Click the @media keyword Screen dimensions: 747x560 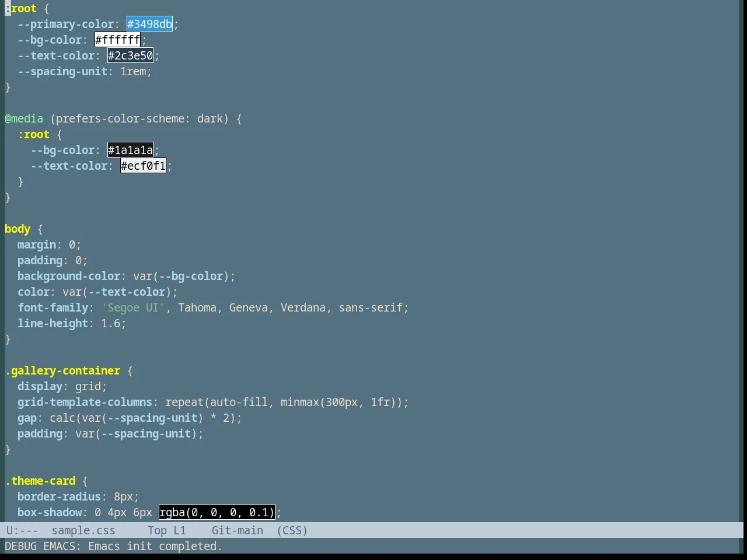(x=24, y=118)
